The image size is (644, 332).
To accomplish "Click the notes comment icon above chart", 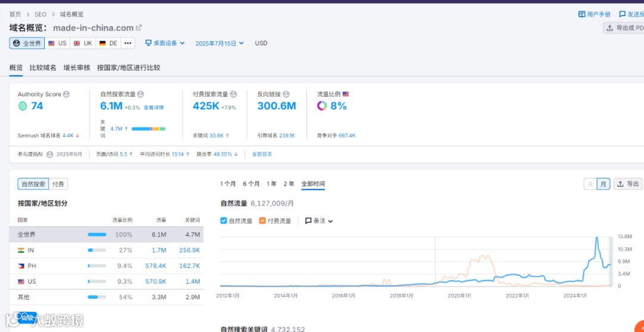I will click(308, 221).
